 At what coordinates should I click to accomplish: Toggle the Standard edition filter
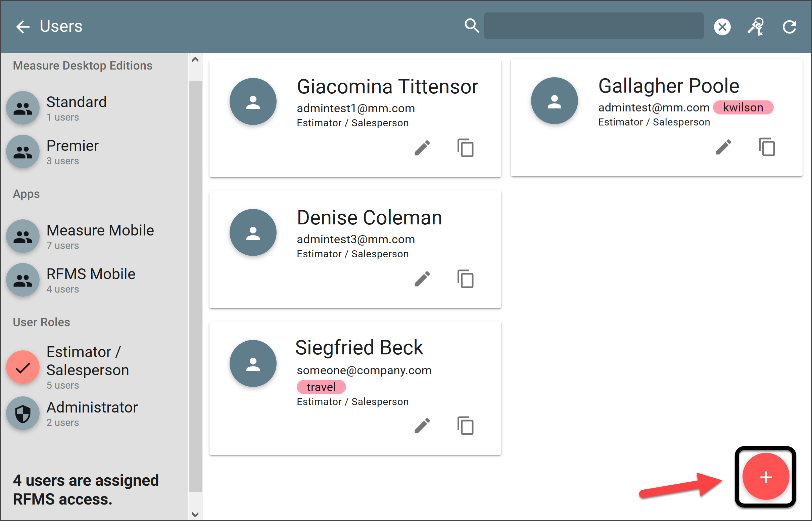click(23, 108)
